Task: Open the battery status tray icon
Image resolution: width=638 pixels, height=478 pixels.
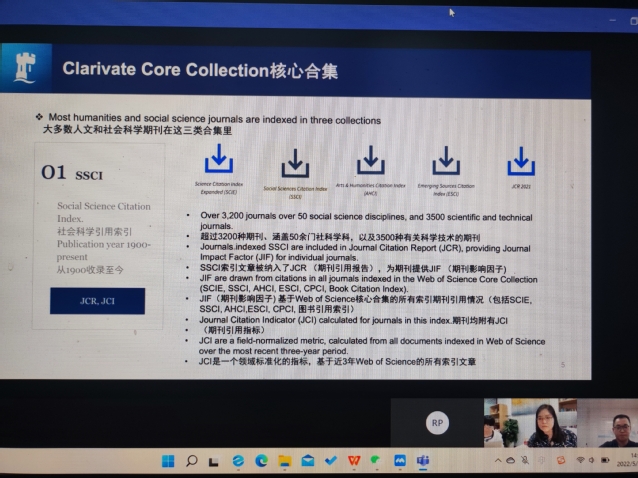Action: 605,460
